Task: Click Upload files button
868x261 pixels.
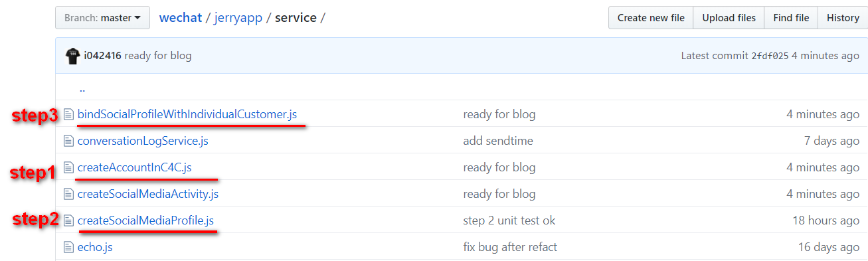Action: (x=729, y=18)
